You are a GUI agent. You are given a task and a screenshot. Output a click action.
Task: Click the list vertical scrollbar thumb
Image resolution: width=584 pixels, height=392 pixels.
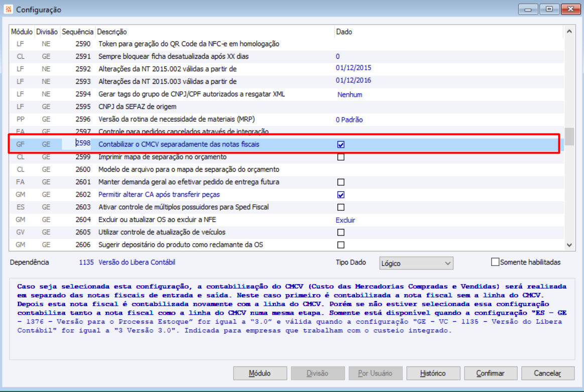(569, 137)
